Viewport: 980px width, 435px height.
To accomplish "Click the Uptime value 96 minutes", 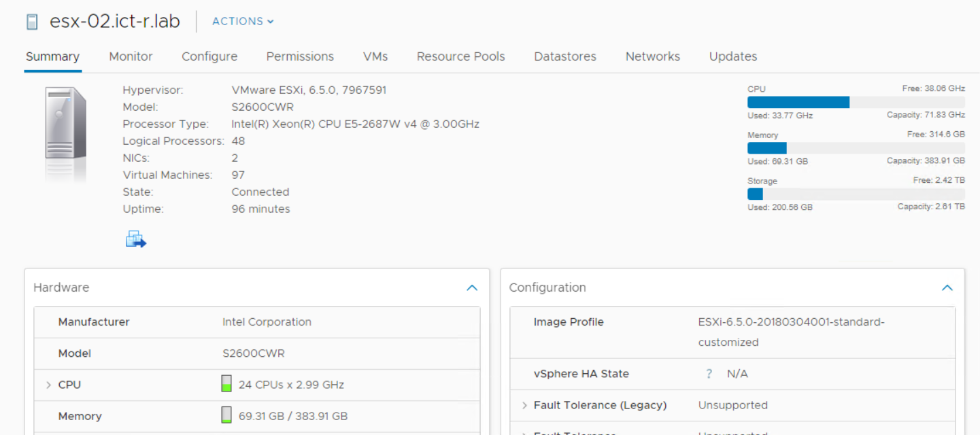I will [x=260, y=209].
